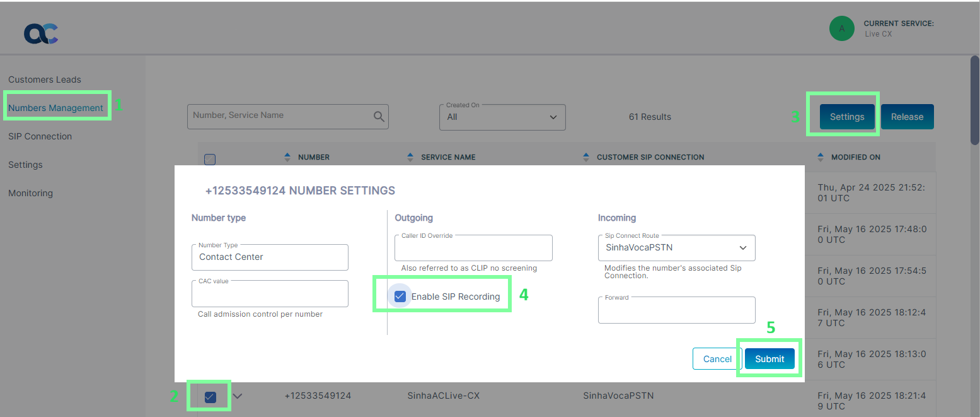Image resolution: width=980 pixels, height=417 pixels.
Task: Click the search magnifier icon
Action: tap(379, 117)
